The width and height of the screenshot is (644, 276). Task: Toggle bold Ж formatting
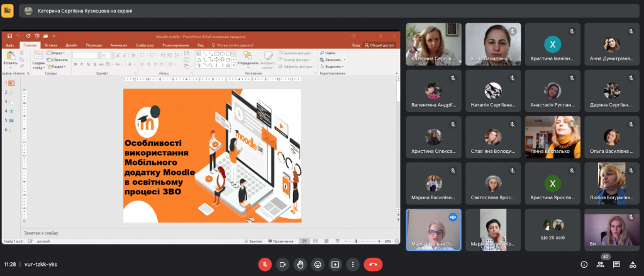pos(75,64)
